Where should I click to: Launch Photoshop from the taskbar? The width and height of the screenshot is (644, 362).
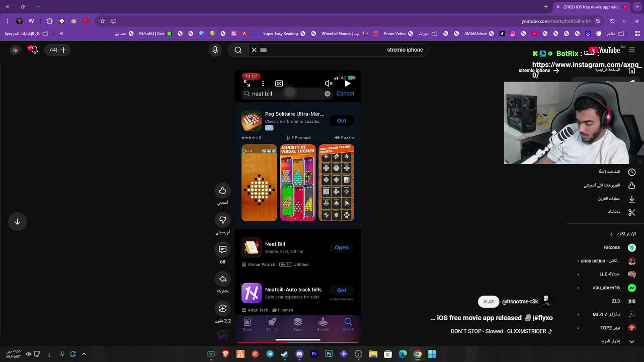[329, 354]
